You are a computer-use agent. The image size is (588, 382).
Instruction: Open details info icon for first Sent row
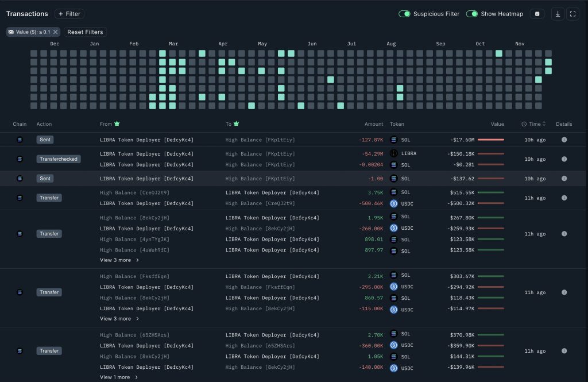coord(564,140)
